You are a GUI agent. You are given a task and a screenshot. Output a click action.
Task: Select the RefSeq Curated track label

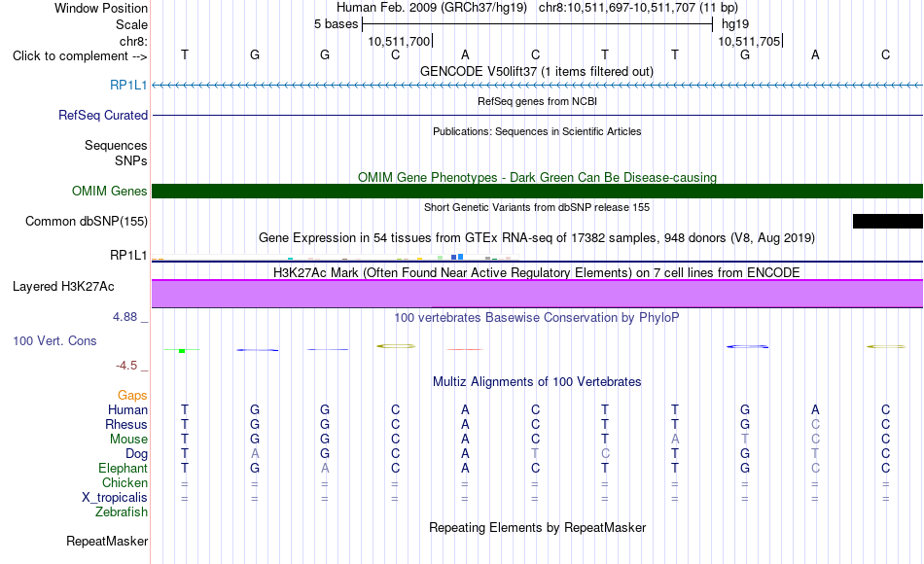[x=103, y=115]
